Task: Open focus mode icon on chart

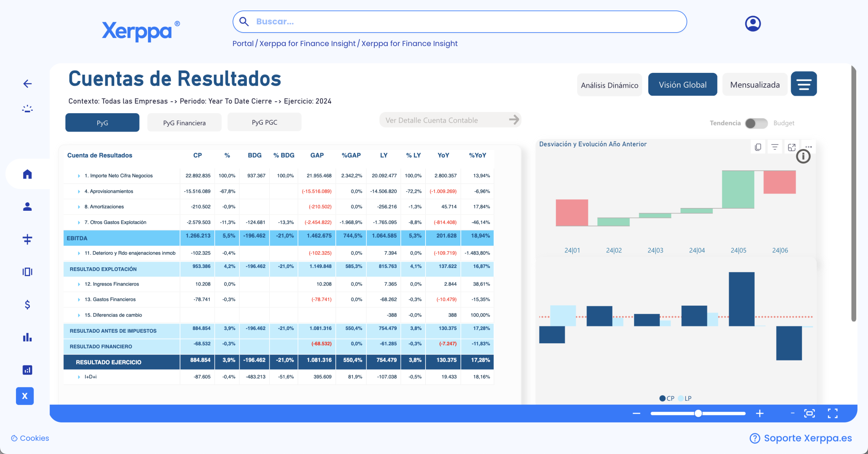Action: click(791, 147)
